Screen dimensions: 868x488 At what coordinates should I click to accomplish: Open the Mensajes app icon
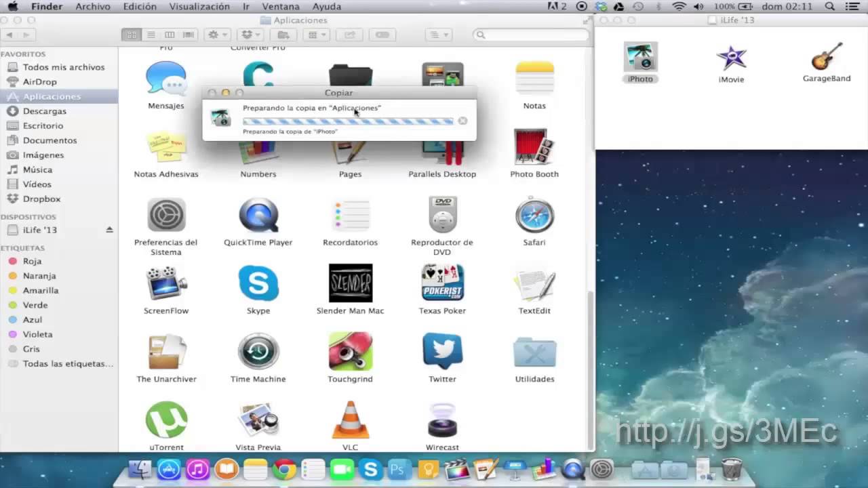(x=166, y=79)
